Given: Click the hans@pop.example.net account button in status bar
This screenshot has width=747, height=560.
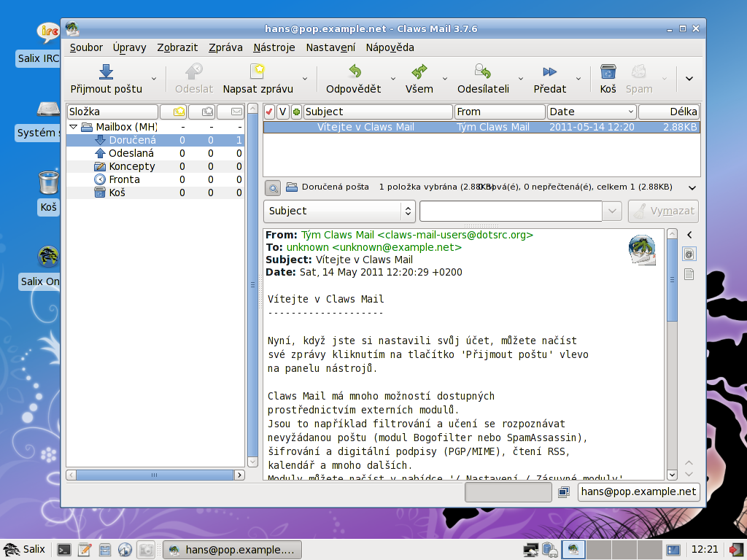Looking at the screenshot, I should [x=638, y=492].
